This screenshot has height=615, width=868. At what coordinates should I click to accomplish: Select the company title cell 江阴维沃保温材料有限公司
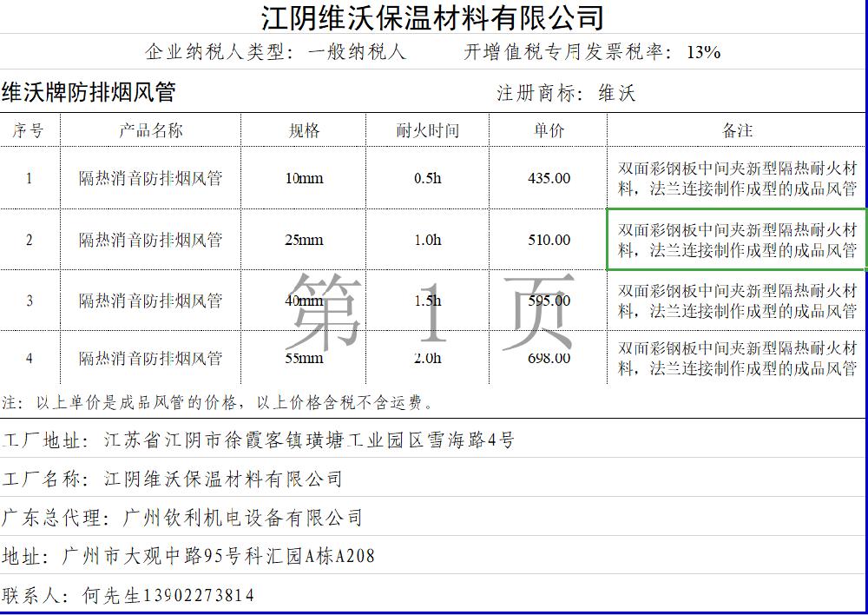[x=432, y=17]
